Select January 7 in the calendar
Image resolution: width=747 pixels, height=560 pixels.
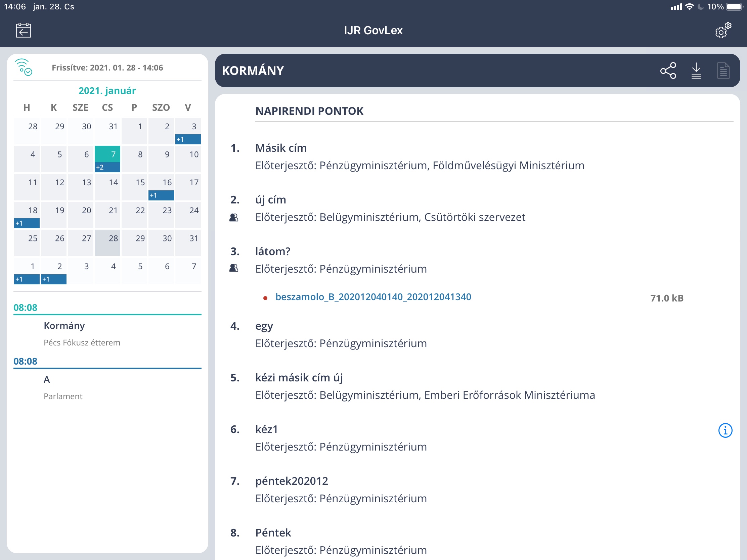[107, 155]
